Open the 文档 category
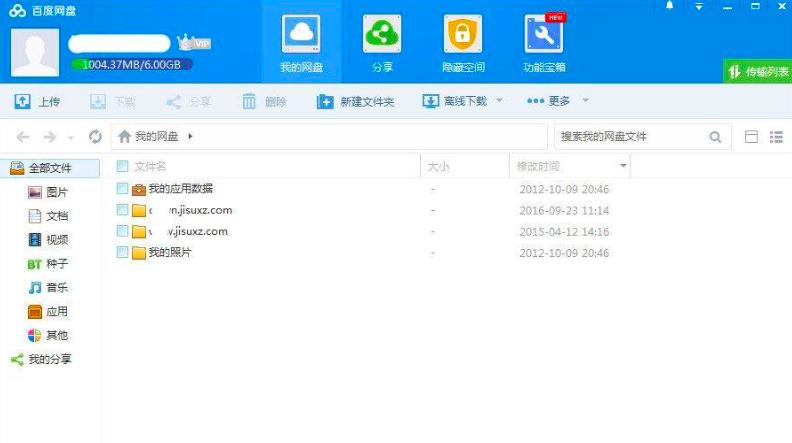 pyautogui.click(x=48, y=216)
